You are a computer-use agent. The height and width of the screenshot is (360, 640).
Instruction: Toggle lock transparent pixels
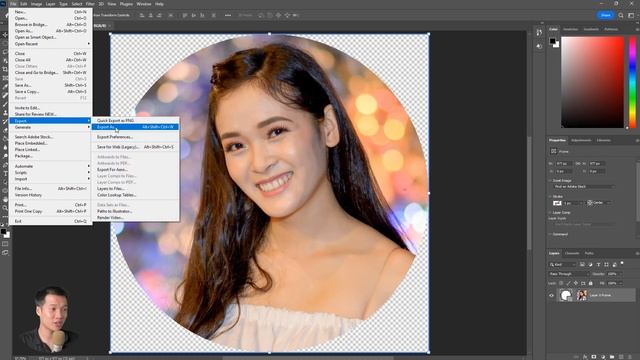[561, 283]
